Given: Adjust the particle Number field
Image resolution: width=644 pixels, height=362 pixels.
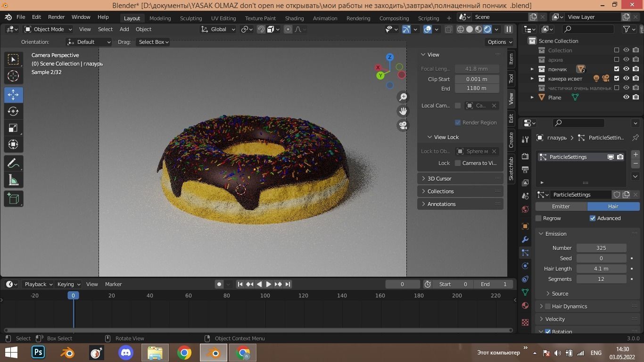Looking at the screenshot, I should (x=601, y=248).
